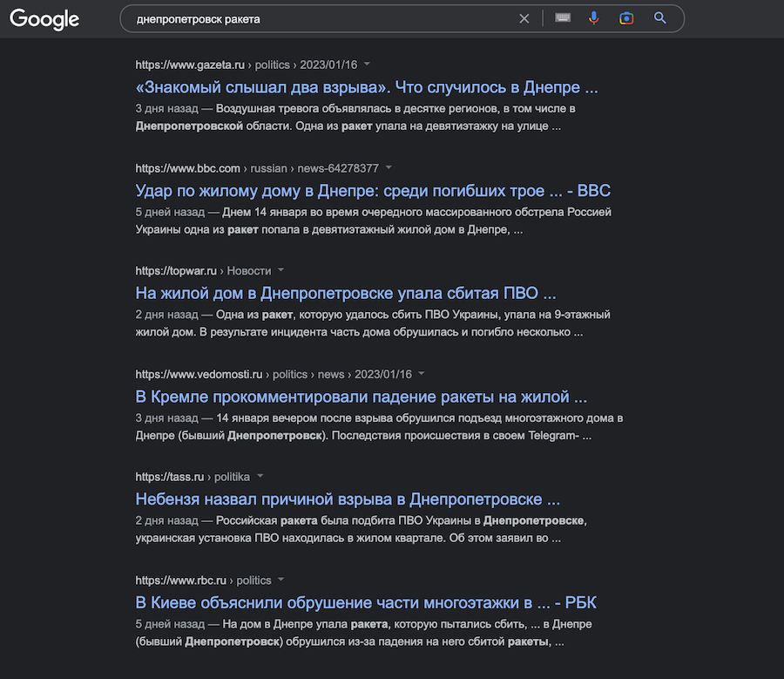Open dropdown arrow beside vedomosti.ru result

click(421, 374)
